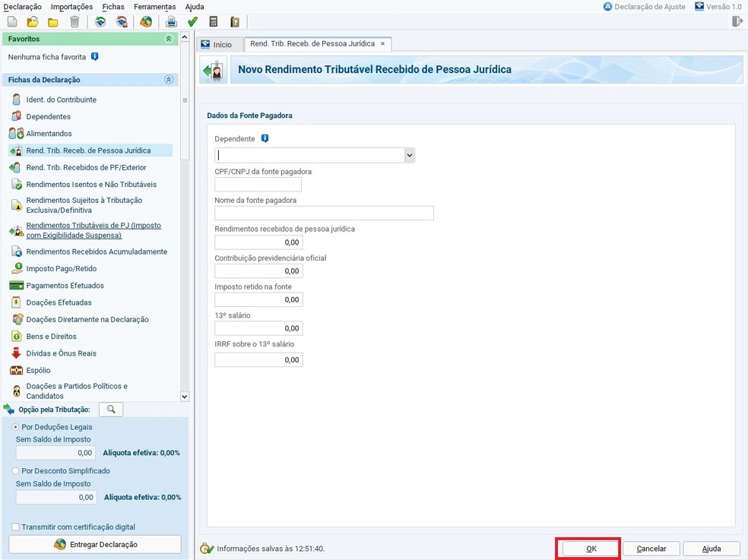This screenshot has width=748, height=560.
Task: Click the CPF/CNPJ da fonte pagadora field
Action: click(x=258, y=185)
